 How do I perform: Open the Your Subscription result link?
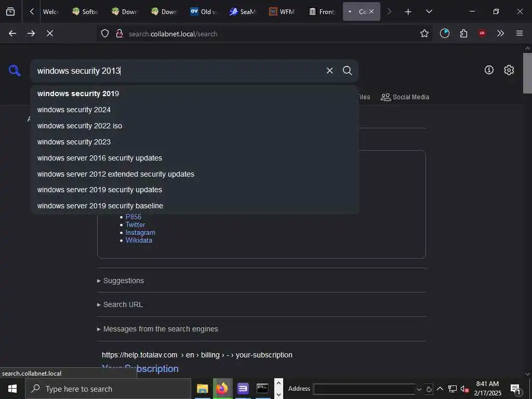140,369
